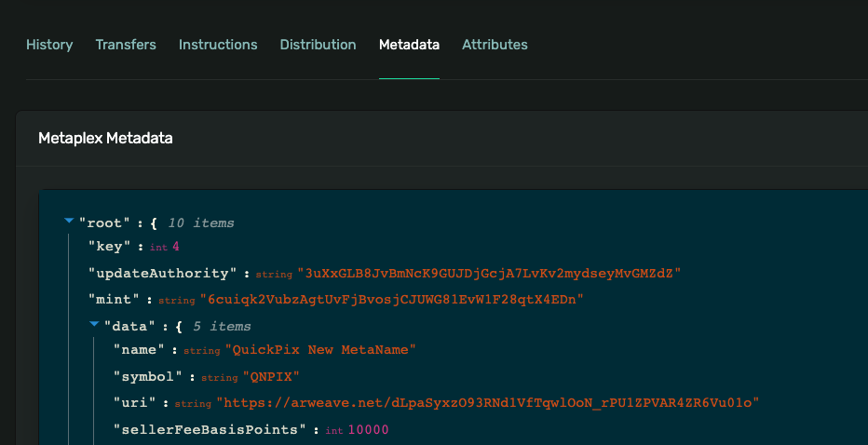The width and height of the screenshot is (868, 445).
Task: Select the Distribution tab
Action: (318, 45)
